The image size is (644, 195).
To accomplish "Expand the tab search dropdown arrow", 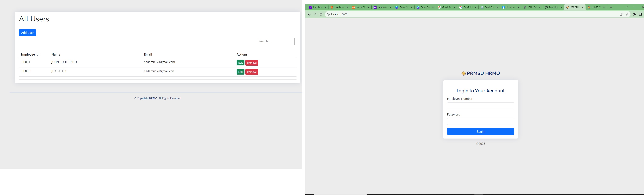I will 626,7.
